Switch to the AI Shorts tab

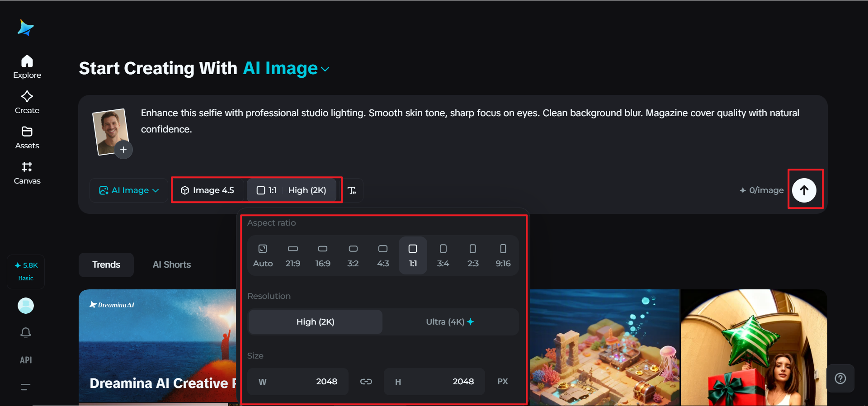coord(172,265)
